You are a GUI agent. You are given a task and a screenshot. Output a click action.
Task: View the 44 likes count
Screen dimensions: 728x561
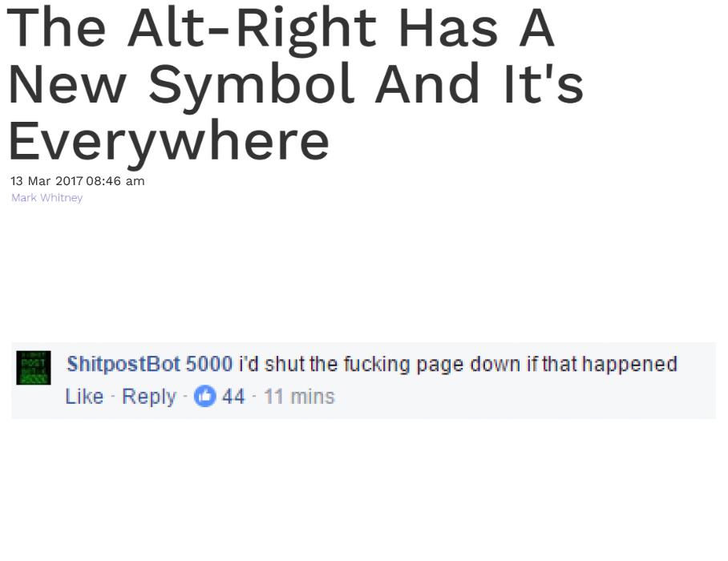point(233,398)
